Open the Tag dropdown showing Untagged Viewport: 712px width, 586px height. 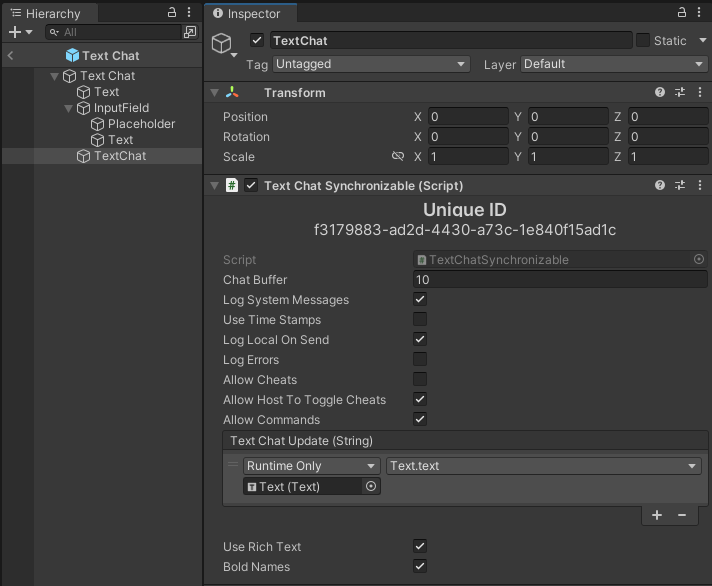371,64
